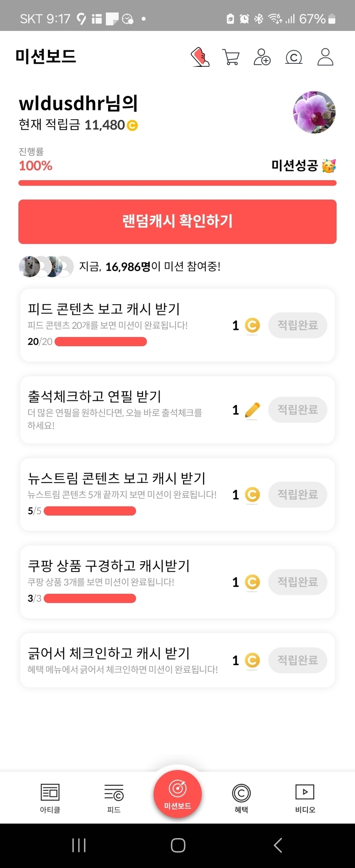Screen dimensions: 355x868
Task: Tap the red sneaker icon in header
Action: 200,57
